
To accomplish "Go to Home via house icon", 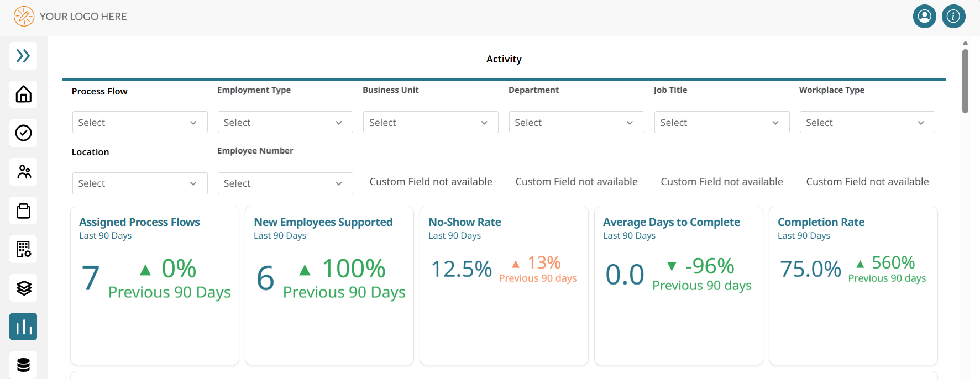I will tap(23, 94).
